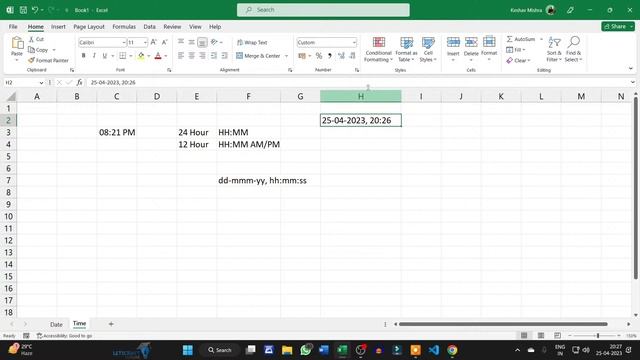
Task: Expand the Merge & Center dropdown arrow
Action: (287, 56)
